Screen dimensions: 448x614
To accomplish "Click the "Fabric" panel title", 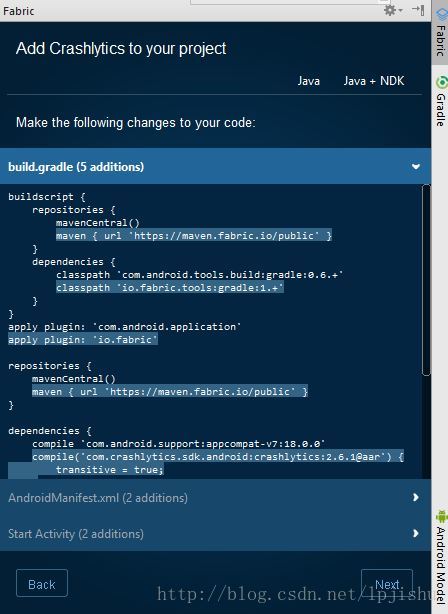I will coord(18,11).
